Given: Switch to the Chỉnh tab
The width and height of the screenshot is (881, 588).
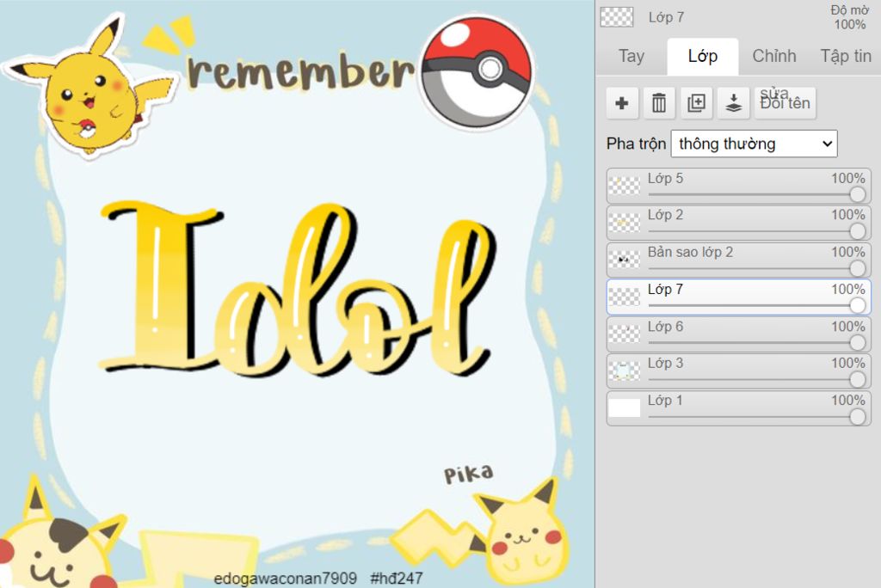Looking at the screenshot, I should pos(774,56).
